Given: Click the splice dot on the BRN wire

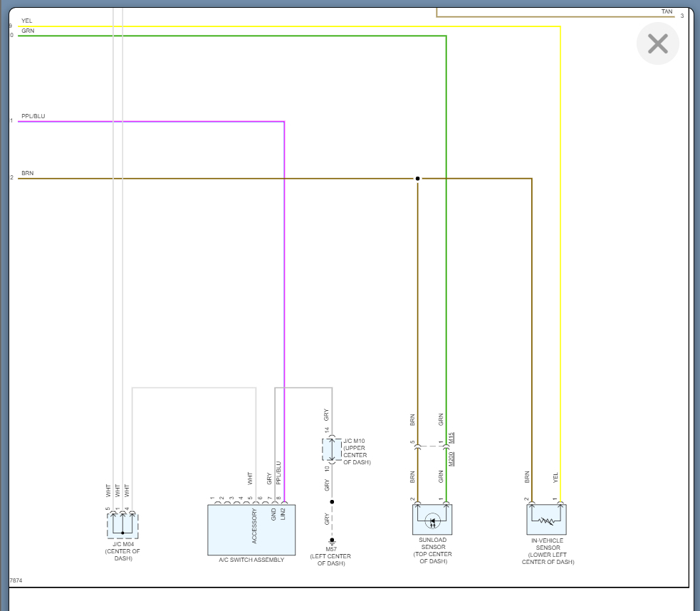Looking at the screenshot, I should [x=417, y=179].
